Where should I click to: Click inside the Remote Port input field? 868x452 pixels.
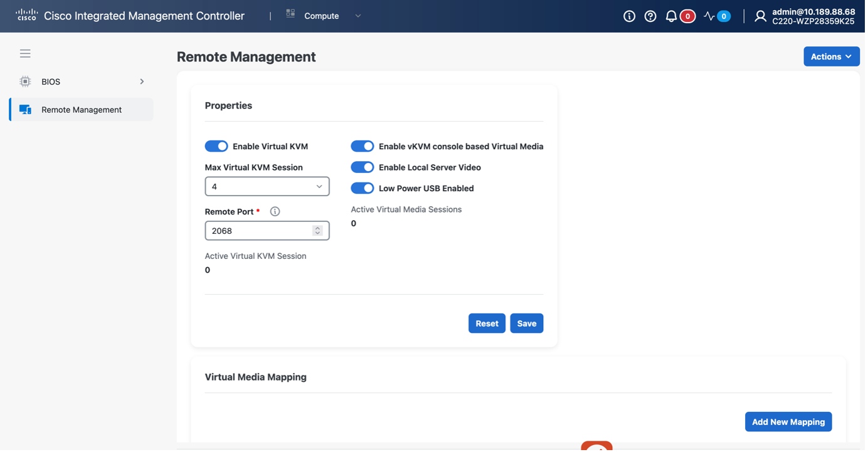(x=257, y=231)
